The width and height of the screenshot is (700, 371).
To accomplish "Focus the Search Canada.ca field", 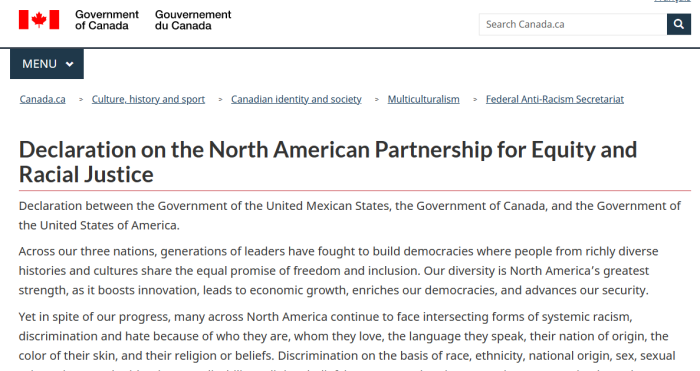I will click(573, 24).
